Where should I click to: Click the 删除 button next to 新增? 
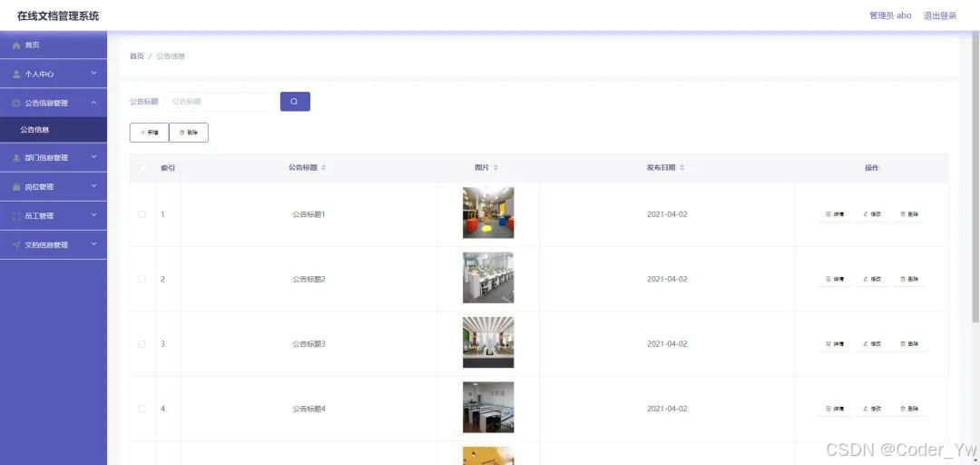[189, 133]
